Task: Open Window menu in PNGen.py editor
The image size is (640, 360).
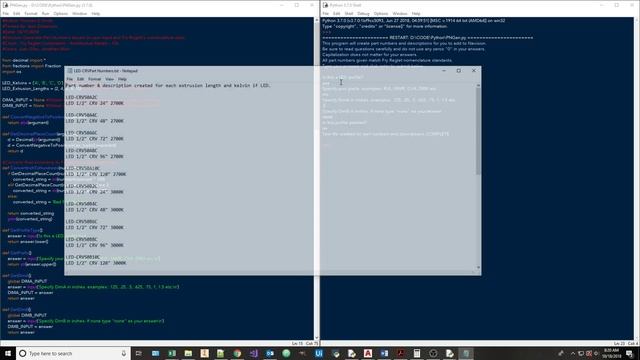Action: pyautogui.click(x=80, y=13)
